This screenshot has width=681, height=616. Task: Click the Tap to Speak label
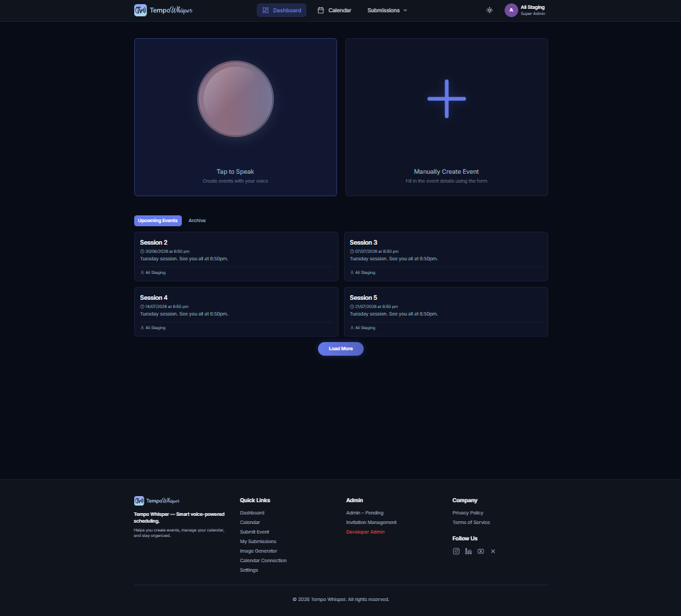point(236,172)
